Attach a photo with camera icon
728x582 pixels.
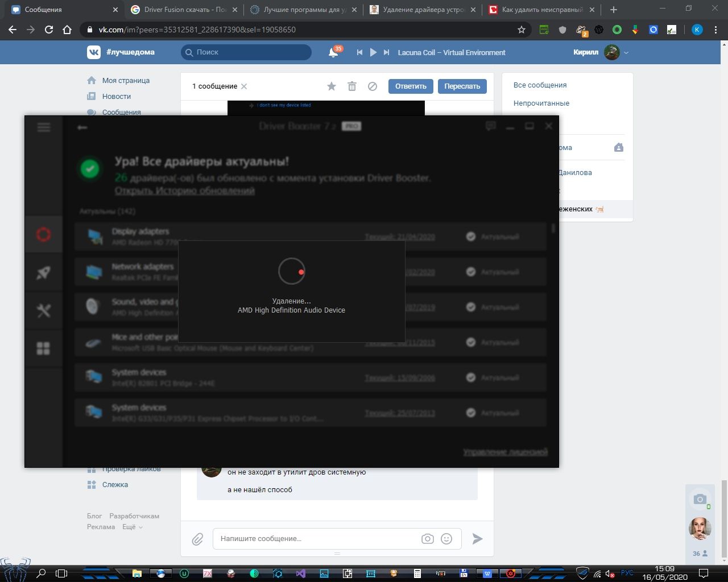(428, 539)
